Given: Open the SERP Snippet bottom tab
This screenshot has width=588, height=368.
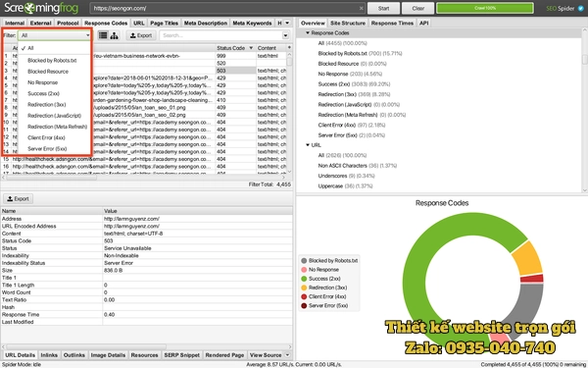Looking at the screenshot, I should 182,355.
